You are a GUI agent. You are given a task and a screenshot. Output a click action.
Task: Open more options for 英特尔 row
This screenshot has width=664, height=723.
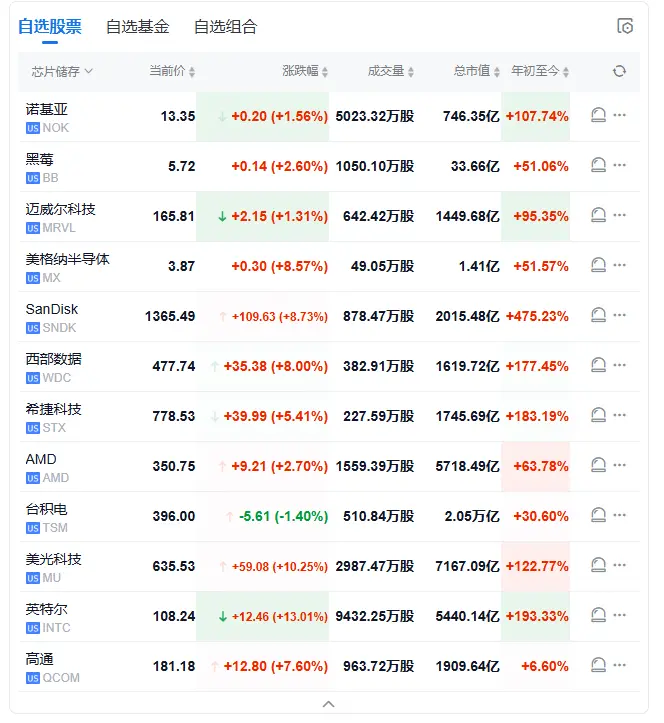click(619, 615)
